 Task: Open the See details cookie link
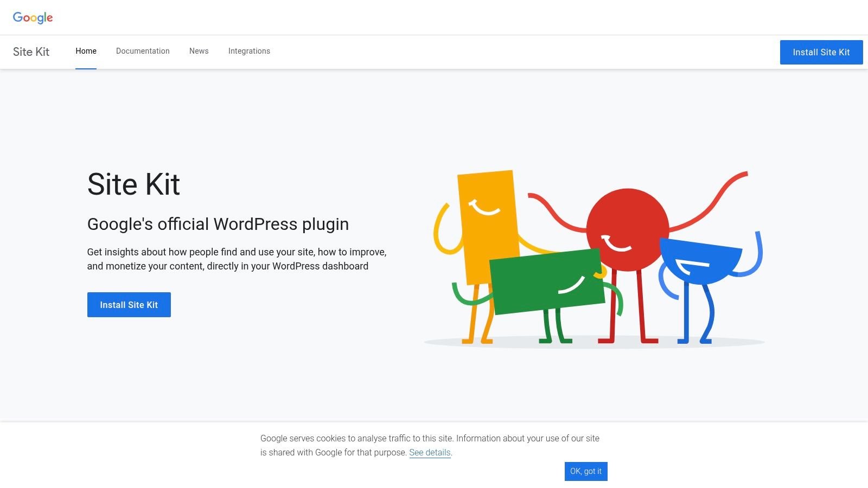(x=430, y=453)
